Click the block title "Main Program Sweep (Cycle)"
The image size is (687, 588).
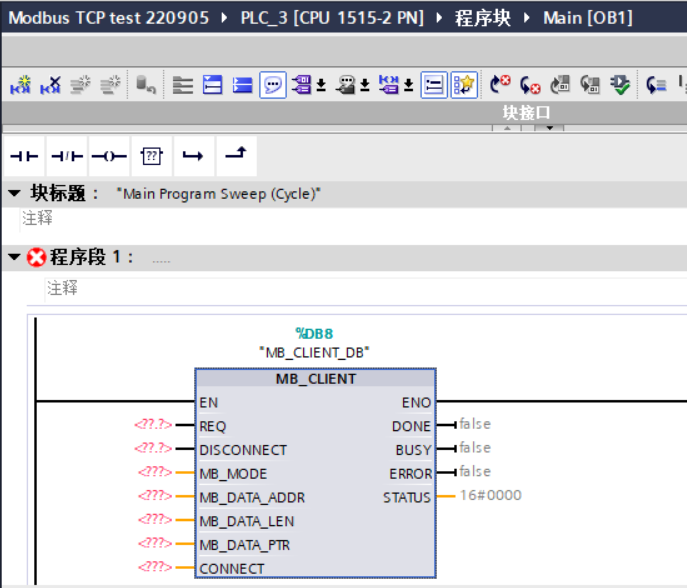pos(218,194)
